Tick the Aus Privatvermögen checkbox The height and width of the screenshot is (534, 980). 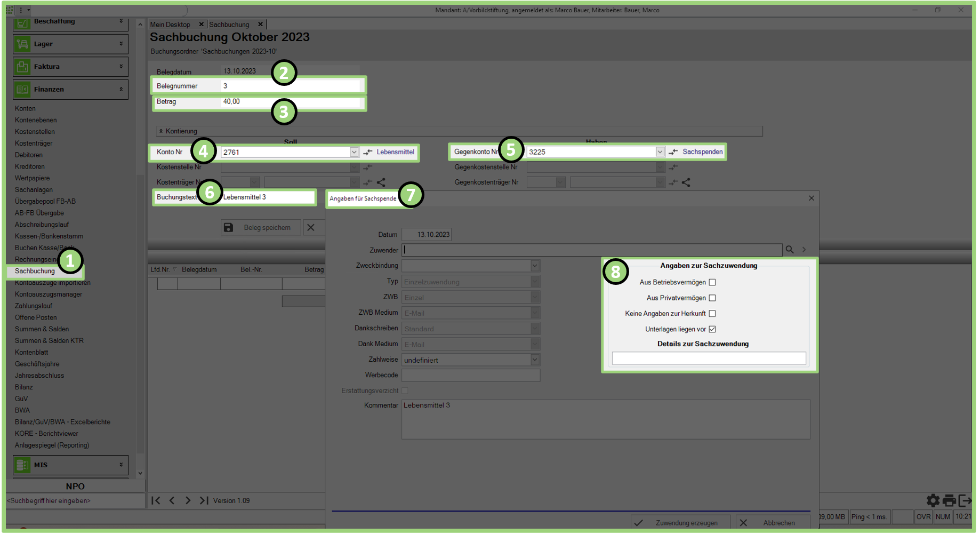[x=712, y=298]
